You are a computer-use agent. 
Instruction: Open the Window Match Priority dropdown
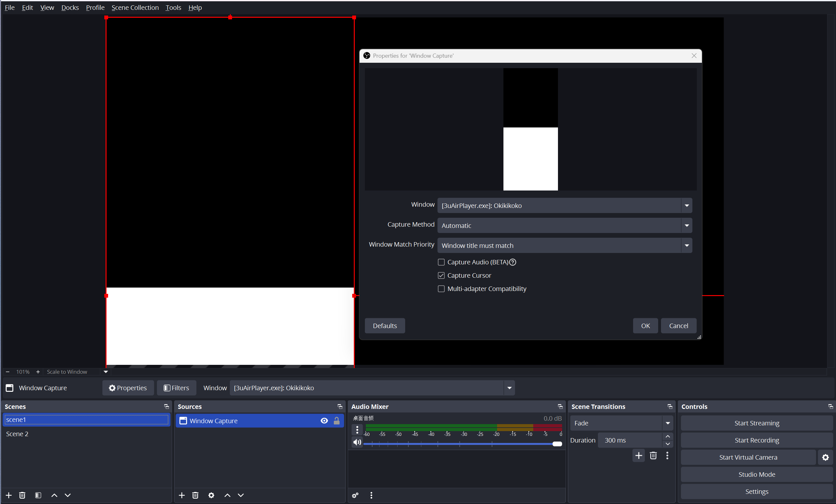pos(686,245)
